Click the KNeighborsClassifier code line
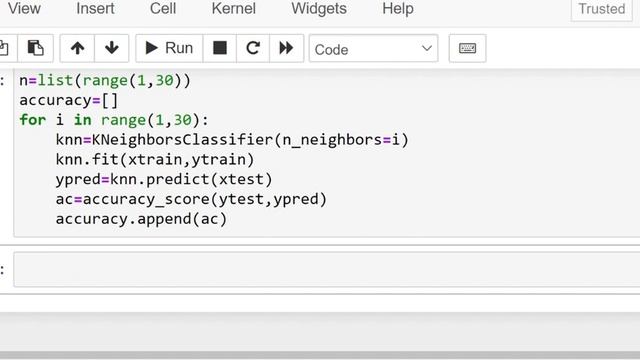The height and width of the screenshot is (360, 640). [x=232, y=140]
